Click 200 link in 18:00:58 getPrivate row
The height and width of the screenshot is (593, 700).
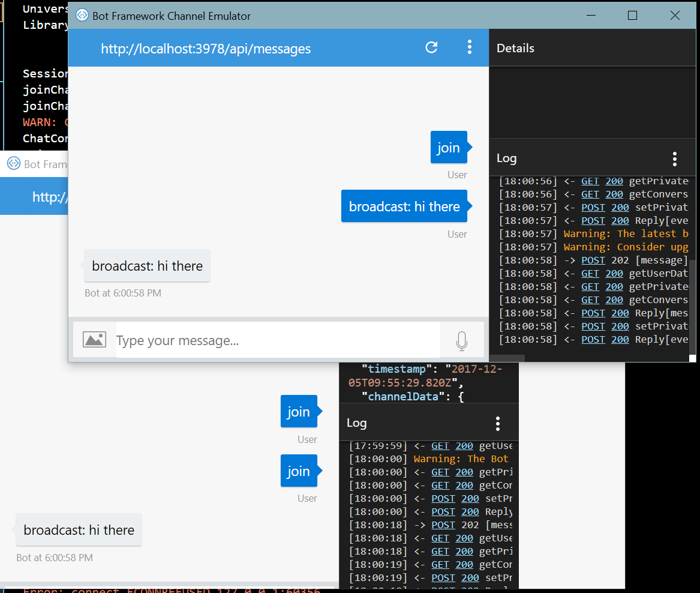coord(614,286)
